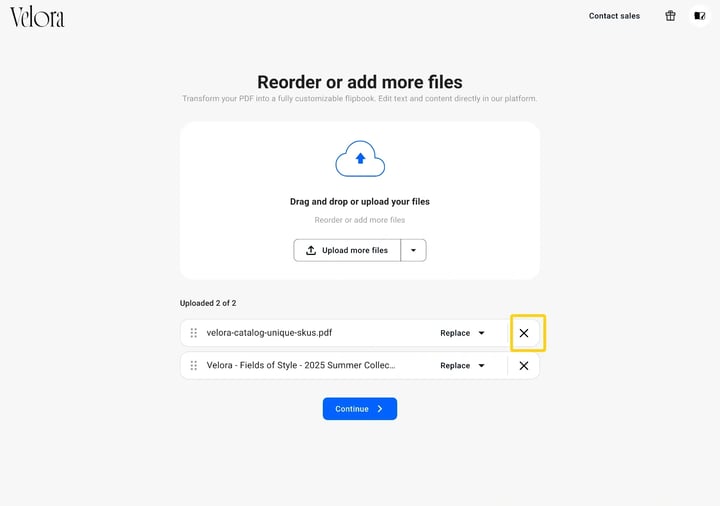Expand Replace dropdown arrow for Fields of Style file
This screenshot has width=720, height=506.
pos(481,365)
